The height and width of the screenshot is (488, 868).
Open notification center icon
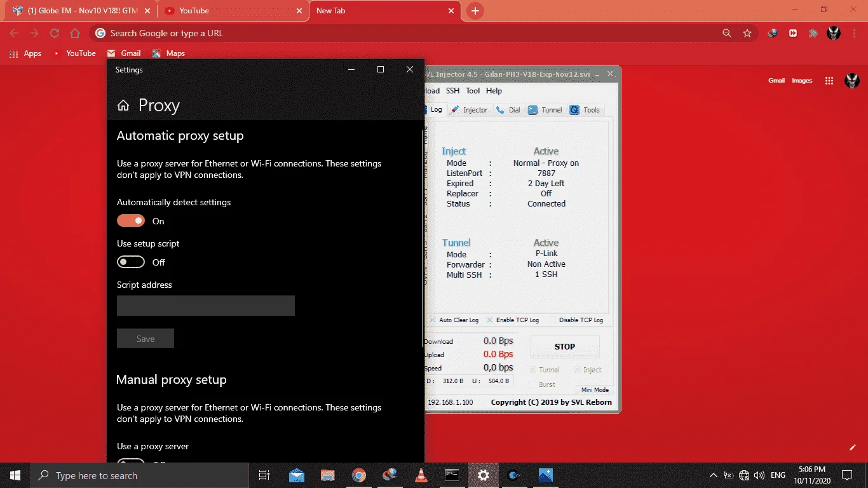coord(847,475)
